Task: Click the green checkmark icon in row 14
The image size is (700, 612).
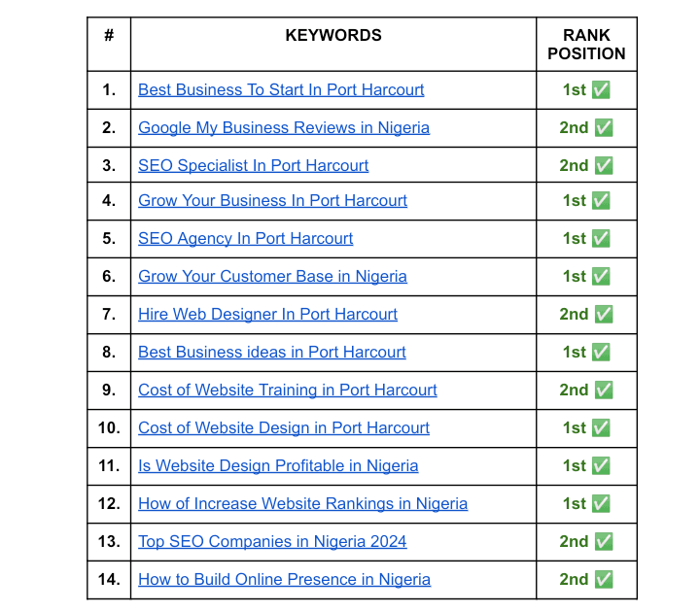Action: coord(604,580)
